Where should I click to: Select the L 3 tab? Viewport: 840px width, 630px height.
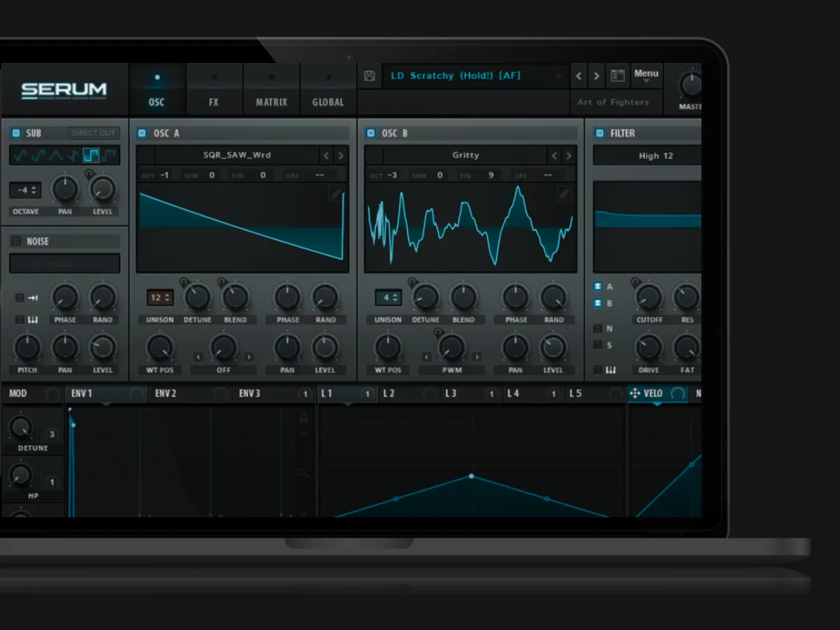click(472, 393)
